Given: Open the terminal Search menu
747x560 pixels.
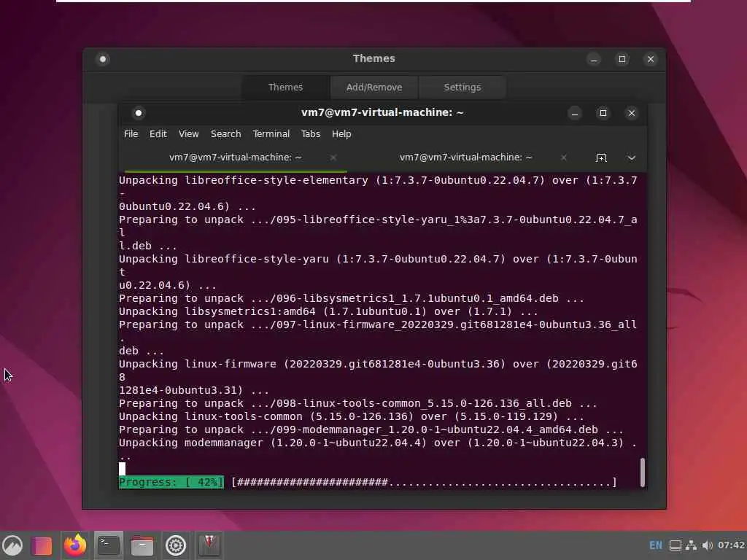Looking at the screenshot, I should click(226, 134).
